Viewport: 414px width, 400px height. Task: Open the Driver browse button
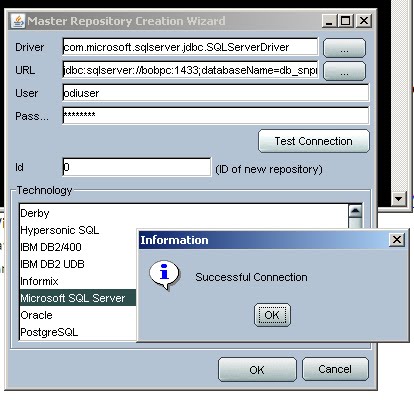pos(344,48)
